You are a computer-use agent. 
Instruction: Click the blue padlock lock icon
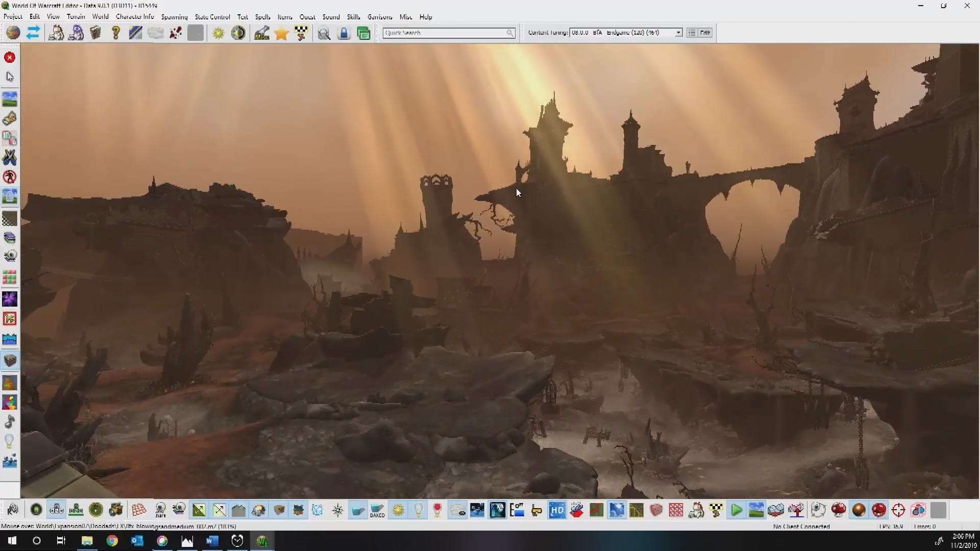344,33
